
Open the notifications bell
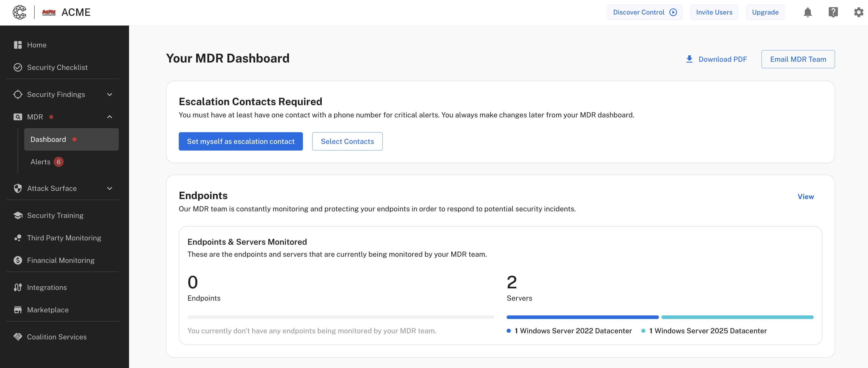click(x=808, y=13)
